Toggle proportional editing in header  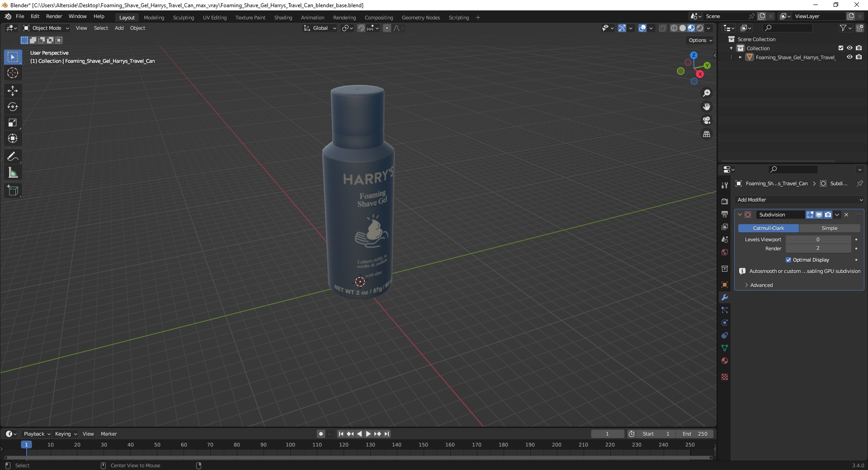tap(387, 28)
